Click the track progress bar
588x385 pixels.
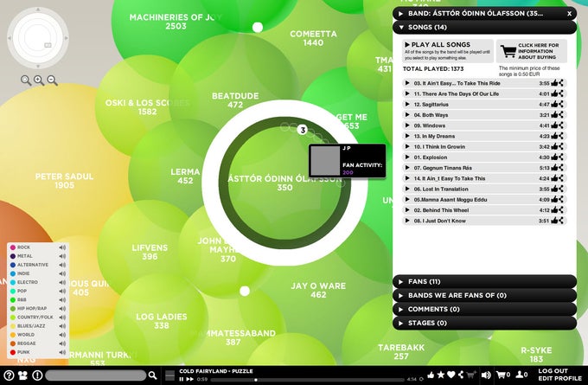pos(308,380)
